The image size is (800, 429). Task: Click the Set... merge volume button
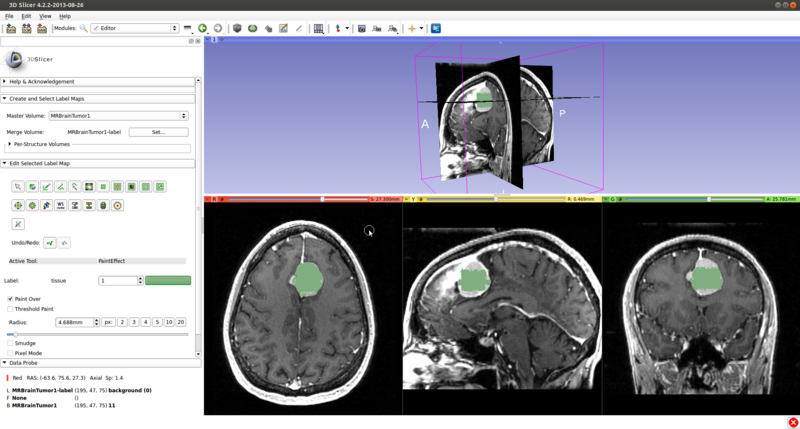[x=158, y=132]
